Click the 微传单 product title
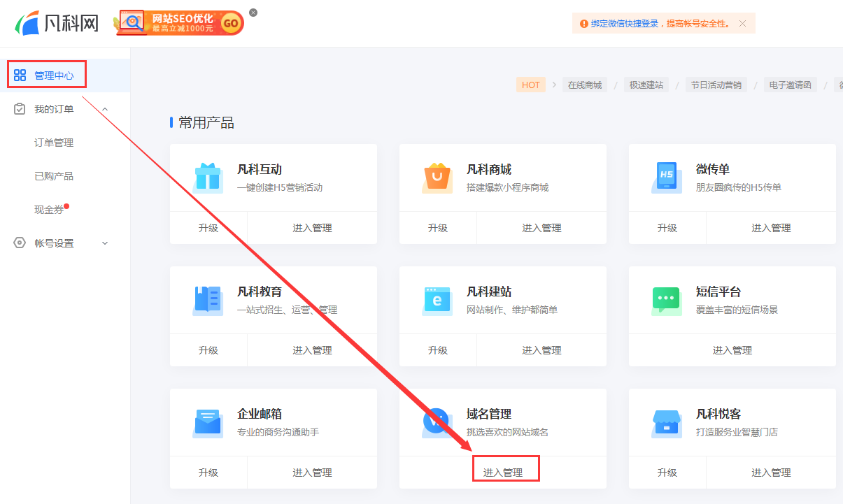This screenshot has width=843, height=504. coord(713,169)
